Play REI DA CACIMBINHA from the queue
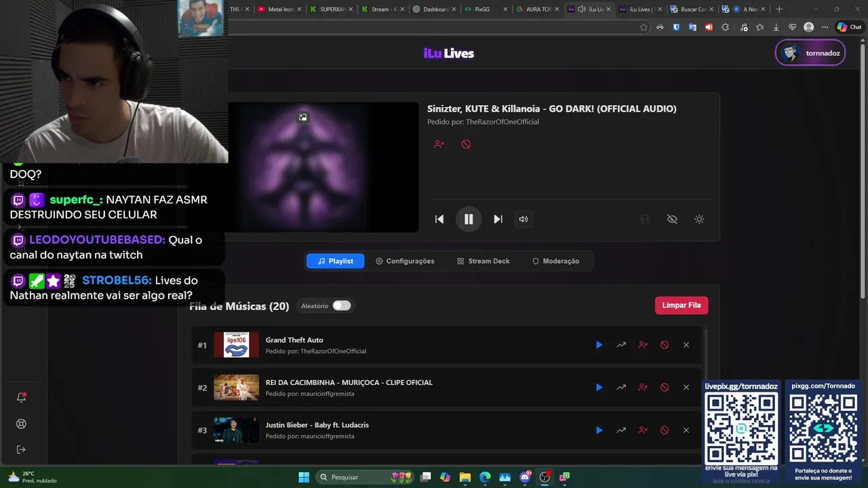868x488 pixels. [599, 387]
